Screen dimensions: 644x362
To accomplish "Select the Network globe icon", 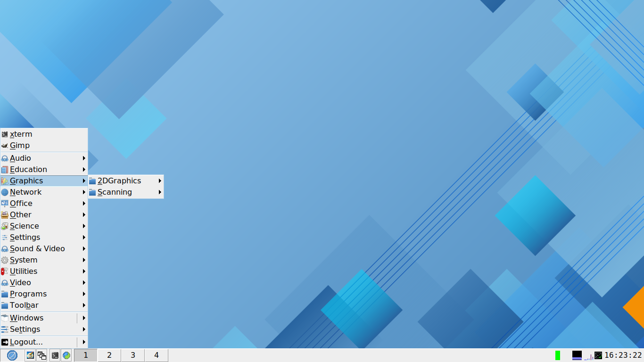I will [x=5, y=192].
